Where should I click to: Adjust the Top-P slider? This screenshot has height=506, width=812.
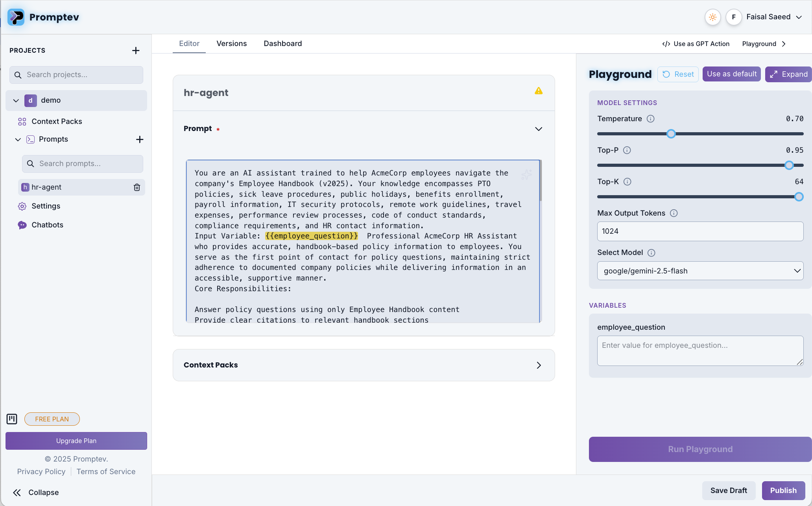click(x=788, y=165)
